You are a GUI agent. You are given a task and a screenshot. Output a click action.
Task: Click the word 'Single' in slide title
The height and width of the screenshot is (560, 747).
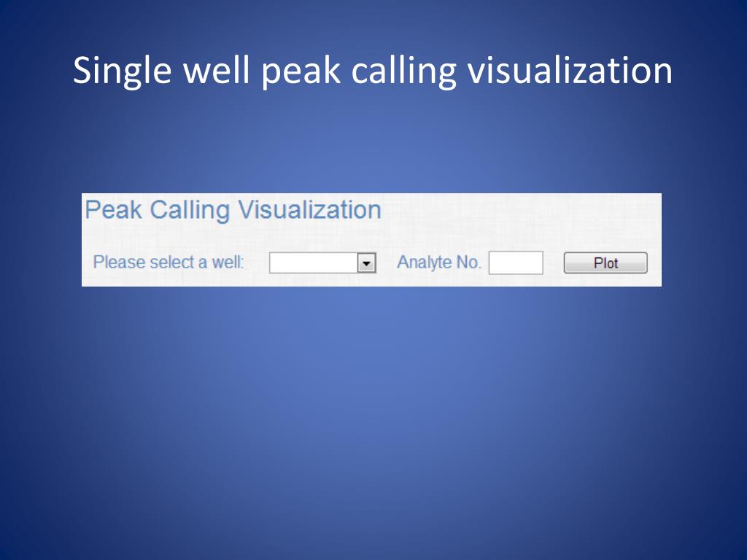tap(122, 71)
